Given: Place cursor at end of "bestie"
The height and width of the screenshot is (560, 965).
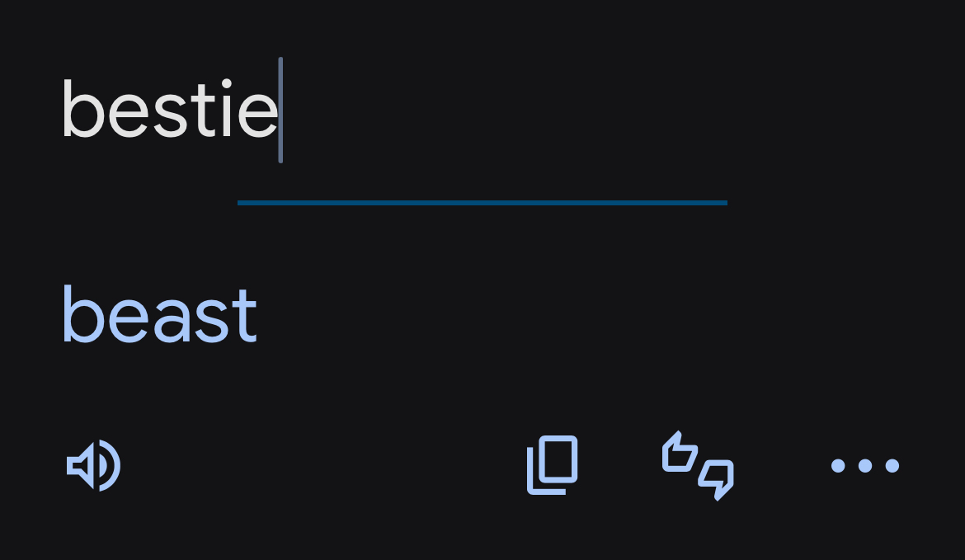Looking at the screenshot, I should click(x=280, y=110).
